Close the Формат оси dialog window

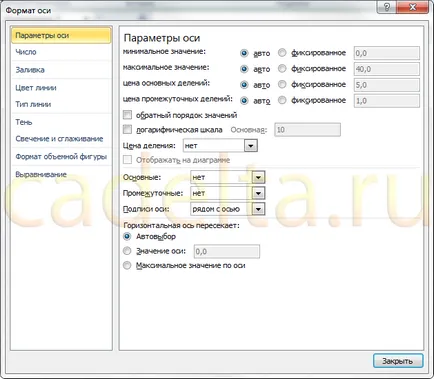pyautogui.click(x=413, y=7)
